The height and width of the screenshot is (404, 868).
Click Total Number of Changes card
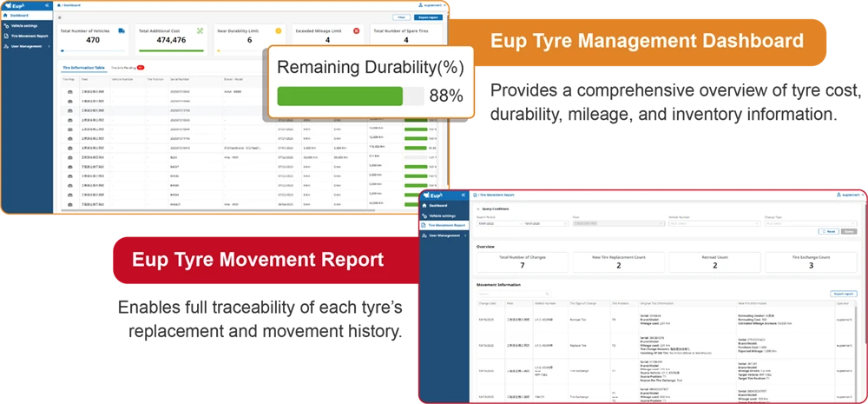(522, 262)
